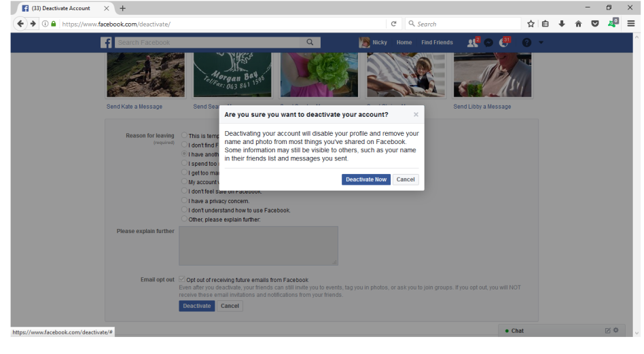This screenshot has width=644, height=354.
Task: Select 'I don't find Facebook useful' radio
Action: click(x=184, y=145)
